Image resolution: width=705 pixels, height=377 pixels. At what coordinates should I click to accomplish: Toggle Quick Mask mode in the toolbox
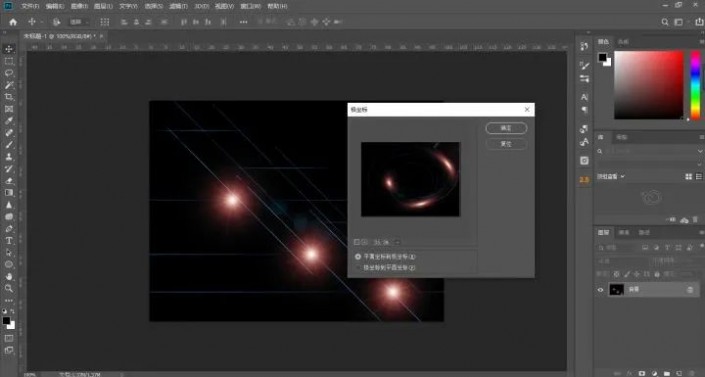click(9, 338)
